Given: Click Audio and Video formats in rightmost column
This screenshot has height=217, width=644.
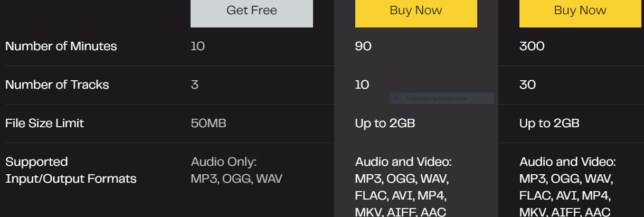Looking at the screenshot, I should (567, 186).
